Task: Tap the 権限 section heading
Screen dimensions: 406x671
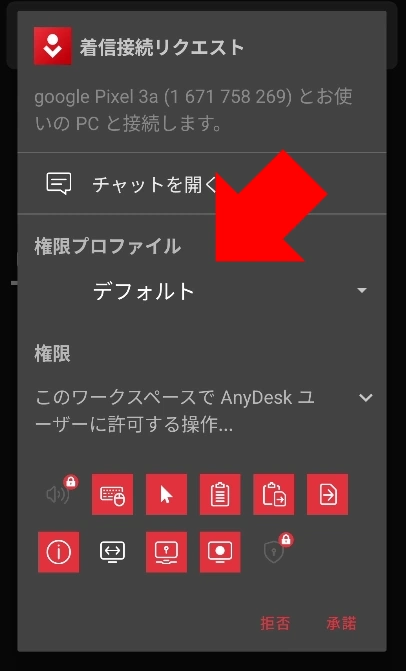Action: 52,354
